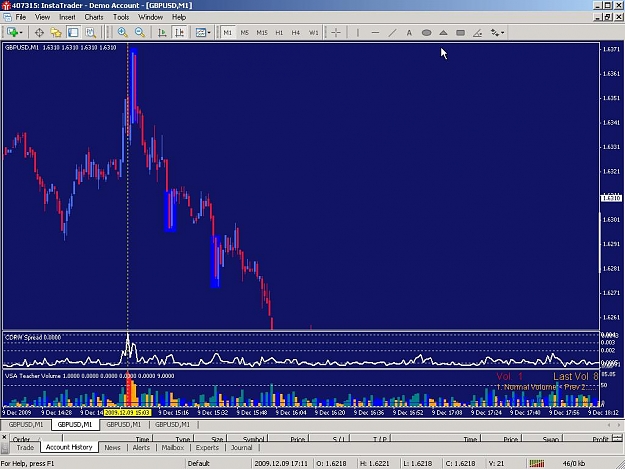Select the Arrows drawing tool

pyautogui.click(x=495, y=33)
